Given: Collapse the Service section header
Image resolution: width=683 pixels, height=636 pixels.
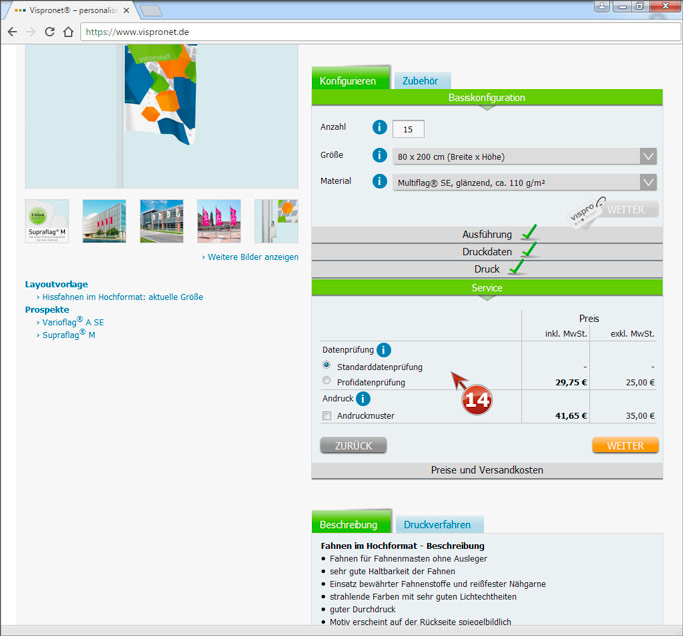Looking at the screenshot, I should tap(487, 288).
